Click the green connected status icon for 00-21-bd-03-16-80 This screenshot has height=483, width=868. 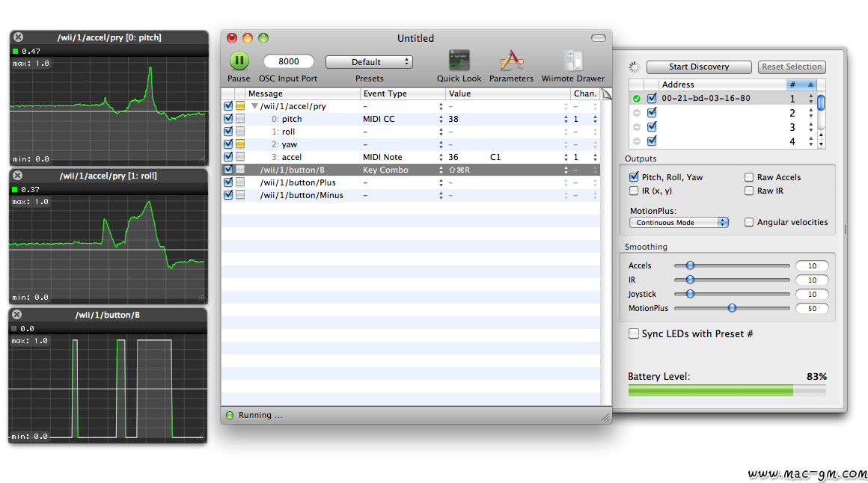[637, 99]
